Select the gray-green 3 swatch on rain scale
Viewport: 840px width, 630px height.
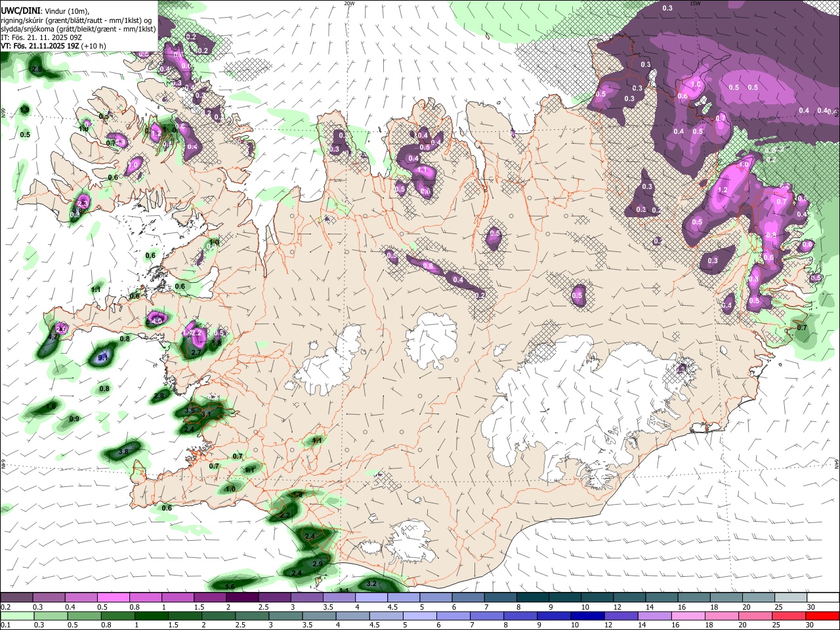point(285,616)
